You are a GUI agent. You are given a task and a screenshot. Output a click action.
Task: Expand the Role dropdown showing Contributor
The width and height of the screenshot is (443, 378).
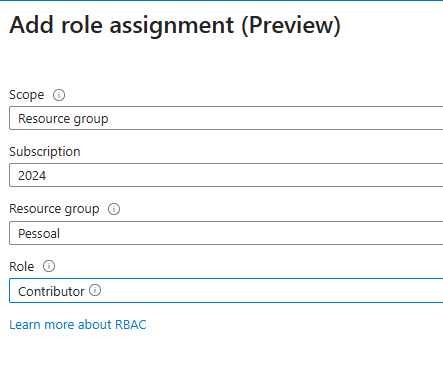(x=226, y=291)
